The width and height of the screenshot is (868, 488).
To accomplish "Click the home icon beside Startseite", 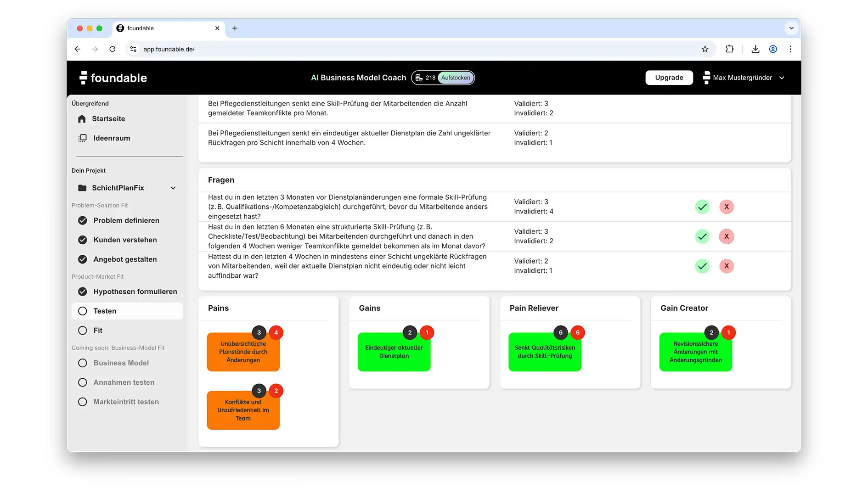I will 82,119.
